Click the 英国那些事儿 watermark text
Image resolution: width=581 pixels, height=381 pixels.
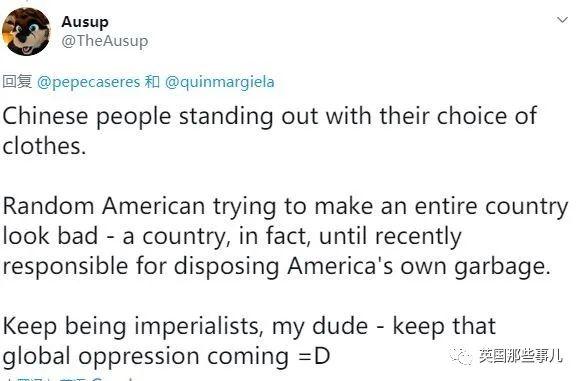pyautogui.click(x=520, y=356)
